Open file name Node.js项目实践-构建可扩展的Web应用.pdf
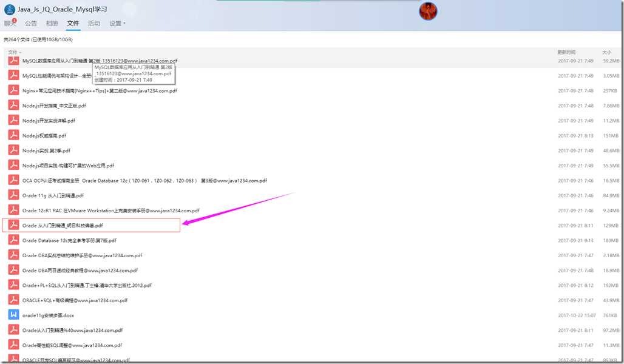The image size is (624, 364). (x=68, y=166)
